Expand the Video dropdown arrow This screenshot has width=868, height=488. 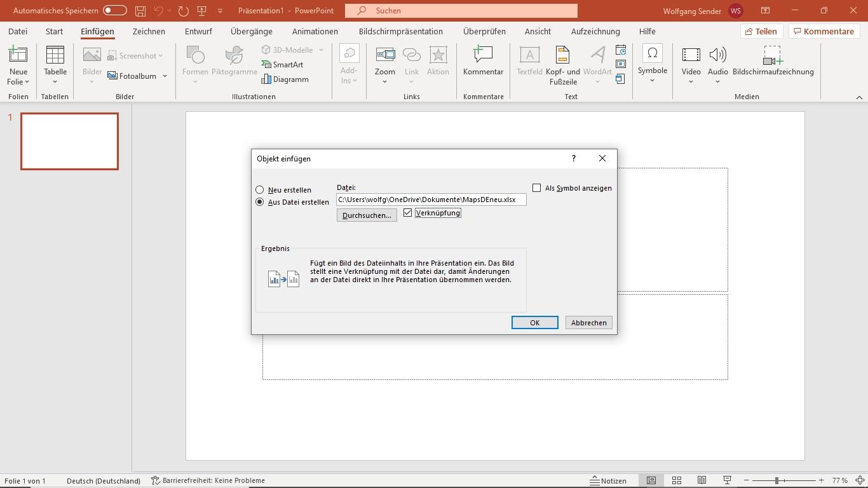691,82
